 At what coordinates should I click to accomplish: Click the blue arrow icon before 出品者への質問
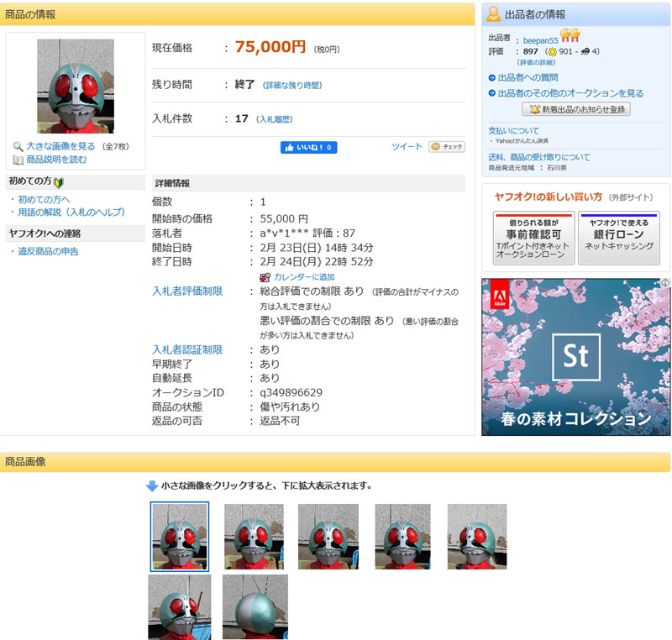click(x=492, y=77)
